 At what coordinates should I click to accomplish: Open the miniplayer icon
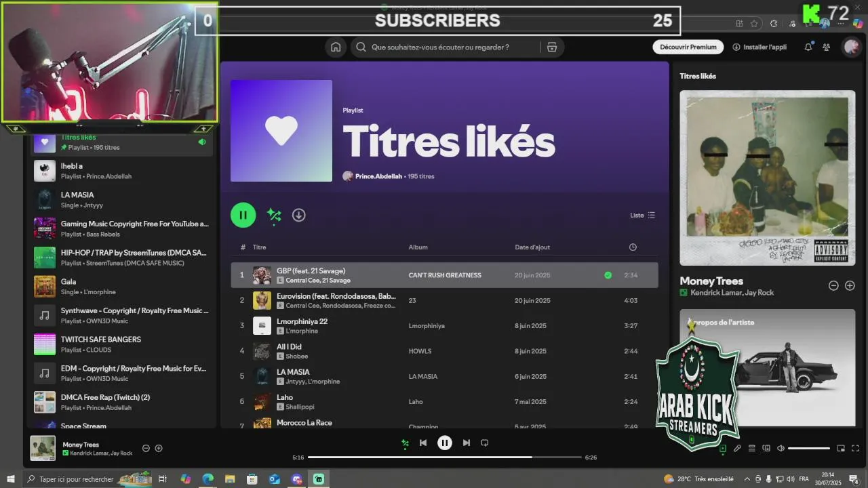pyautogui.click(x=841, y=448)
